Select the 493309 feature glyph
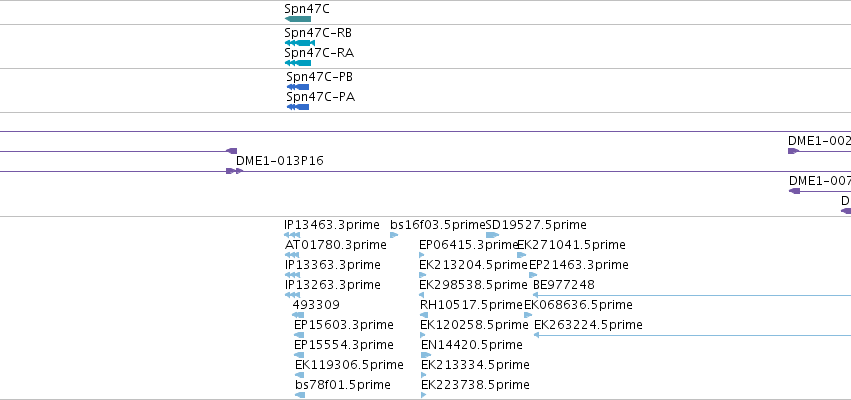The height and width of the screenshot is (400, 851). 298,315
